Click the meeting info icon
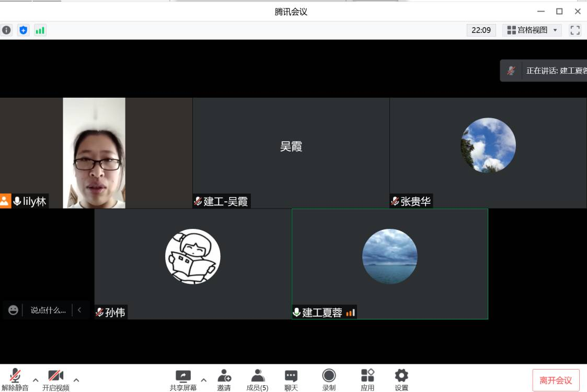Viewport: 587px width, 392px height. pos(6,30)
